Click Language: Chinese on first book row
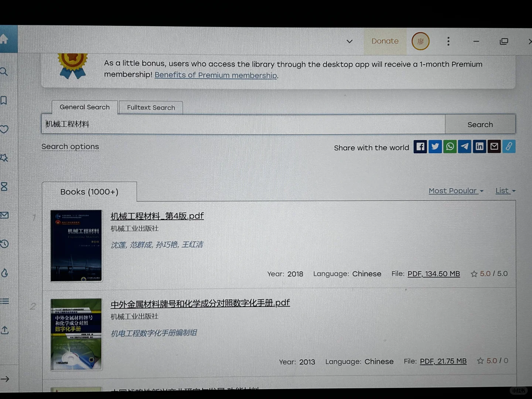 [347, 274]
